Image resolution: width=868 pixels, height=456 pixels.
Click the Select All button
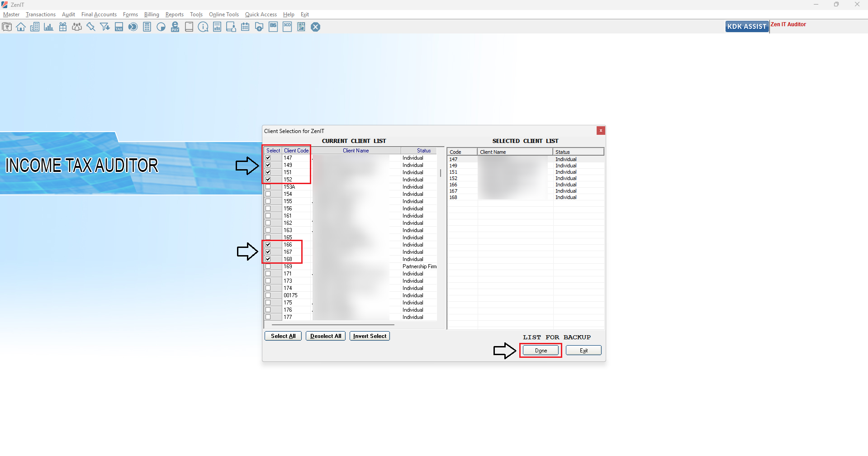(283, 336)
